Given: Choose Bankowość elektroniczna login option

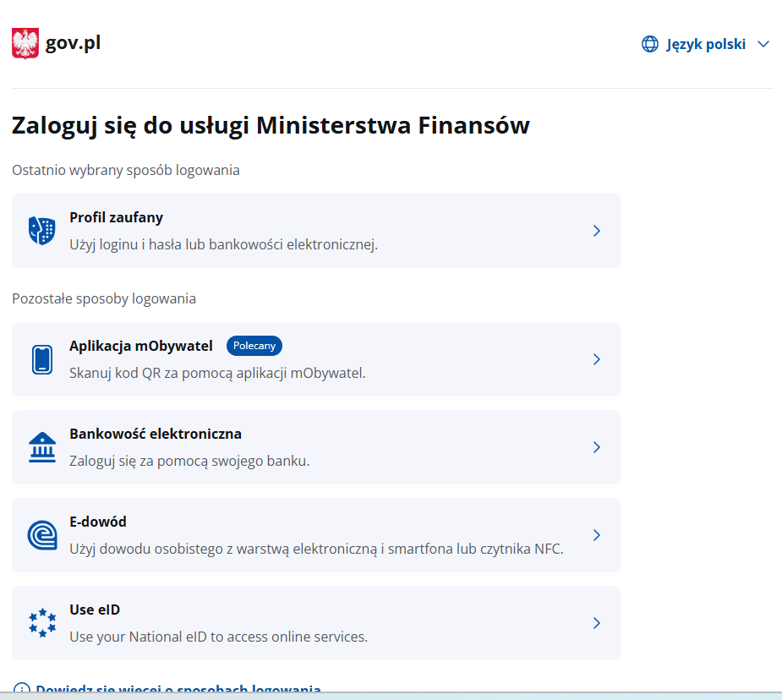Looking at the screenshot, I should tap(156, 434).
